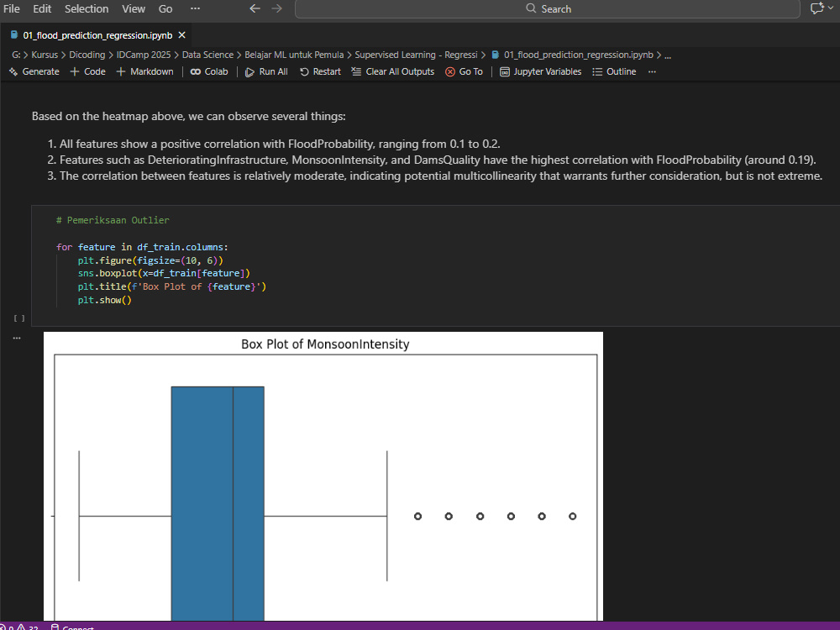Click observation 2 about DeterioratingInfrastructure
The height and width of the screenshot is (630, 840).
437,160
